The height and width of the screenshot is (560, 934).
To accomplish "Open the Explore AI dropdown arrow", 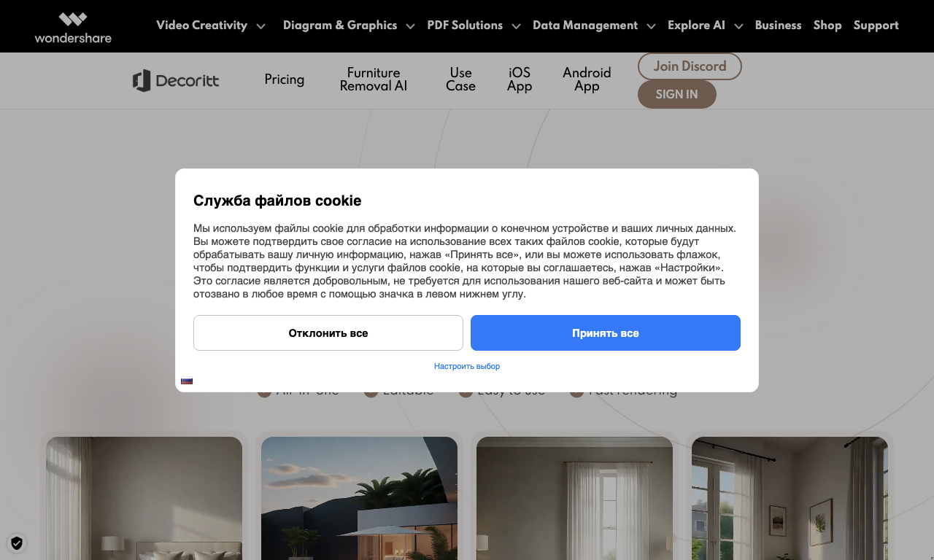I will coord(738,26).
